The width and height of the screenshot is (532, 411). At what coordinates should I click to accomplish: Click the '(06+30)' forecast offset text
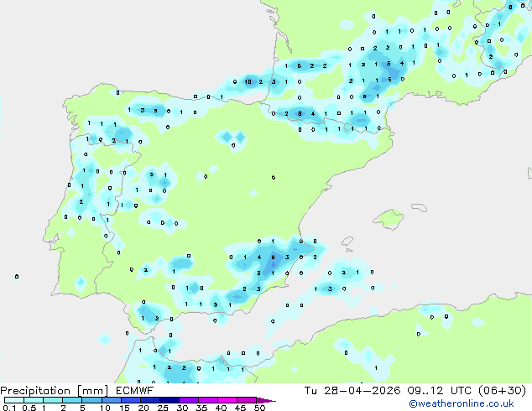tap(502, 391)
